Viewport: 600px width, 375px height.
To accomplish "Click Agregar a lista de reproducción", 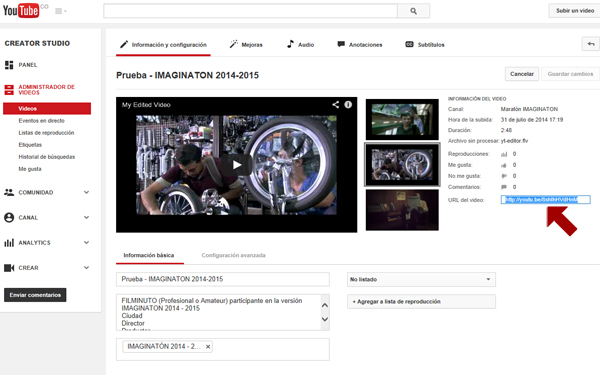I will (x=421, y=302).
